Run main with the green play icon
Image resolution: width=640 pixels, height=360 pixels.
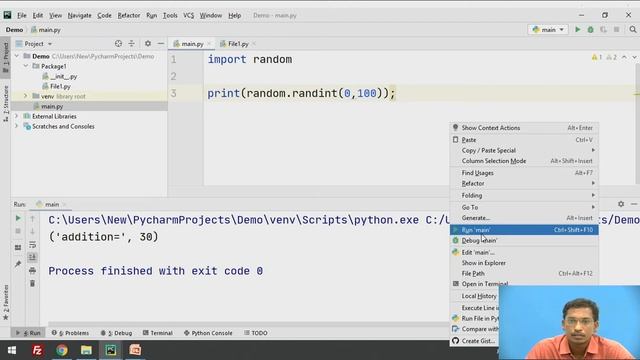(578, 29)
